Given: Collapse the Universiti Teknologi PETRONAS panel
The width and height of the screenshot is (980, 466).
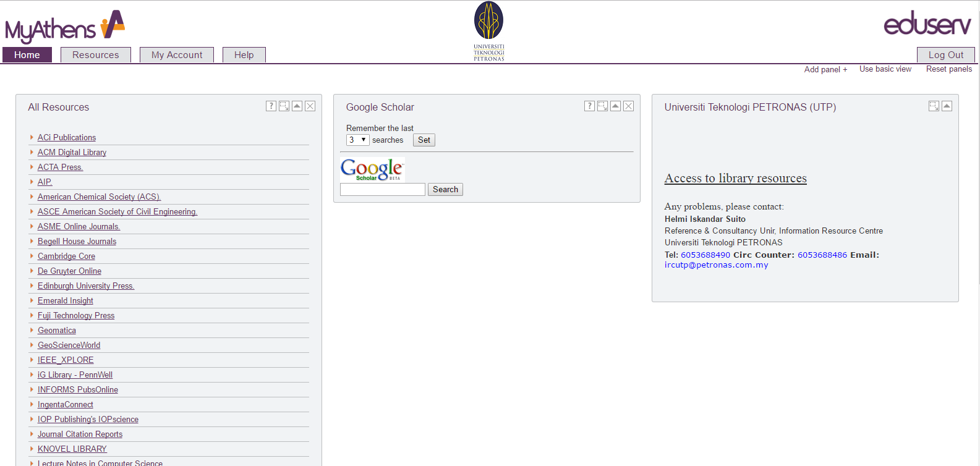Looking at the screenshot, I should 947,106.
